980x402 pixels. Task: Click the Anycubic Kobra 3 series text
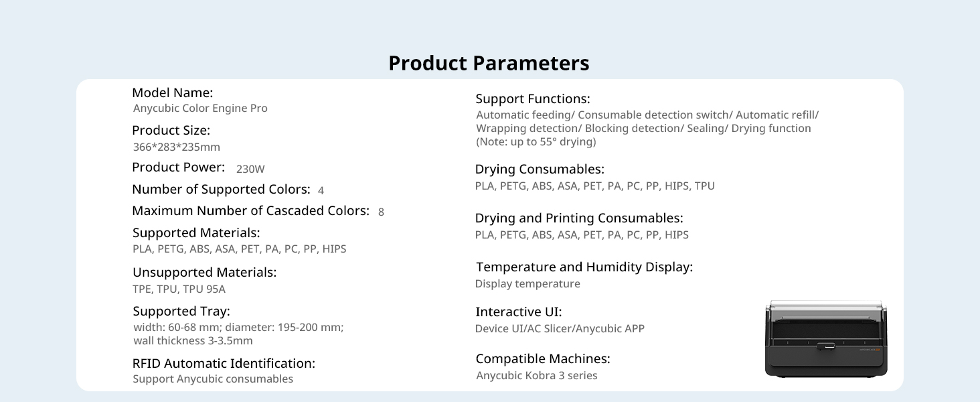[537, 376]
